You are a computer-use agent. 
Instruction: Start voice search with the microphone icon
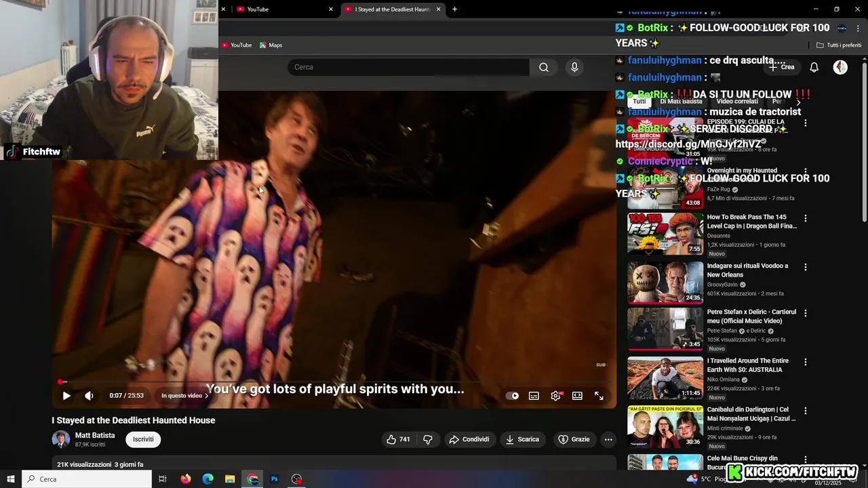pyautogui.click(x=574, y=67)
